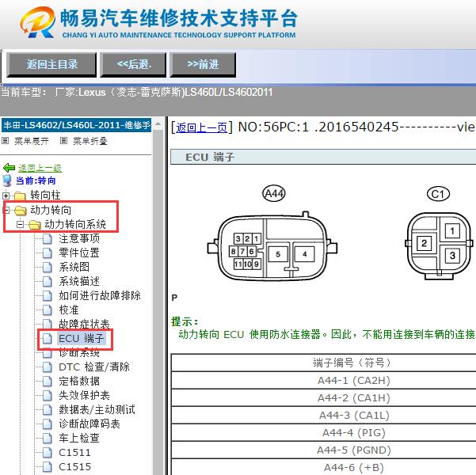Viewport: 476px width, 475px height.
Task: Open the 故障症状表 page
Action: point(85,324)
